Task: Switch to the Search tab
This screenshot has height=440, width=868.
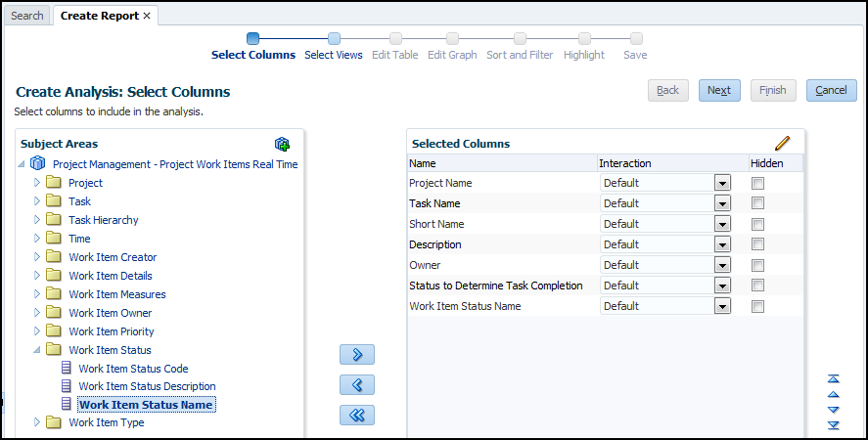Action: point(27,16)
